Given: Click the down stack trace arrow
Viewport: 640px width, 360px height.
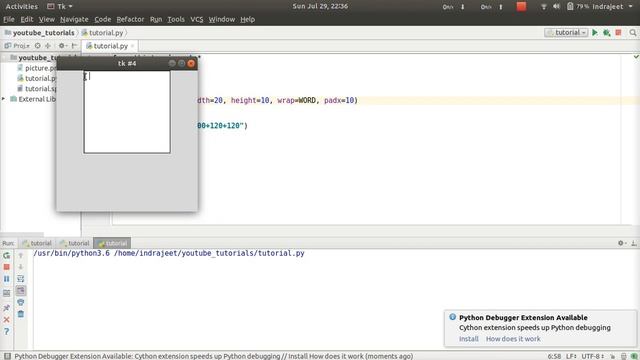Looking at the screenshot, I should click(21, 267).
